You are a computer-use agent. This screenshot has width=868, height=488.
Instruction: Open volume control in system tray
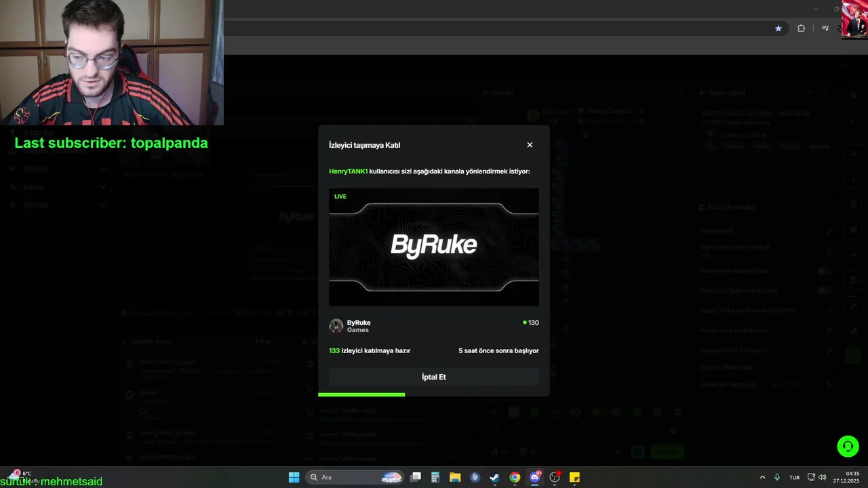[x=823, y=477]
